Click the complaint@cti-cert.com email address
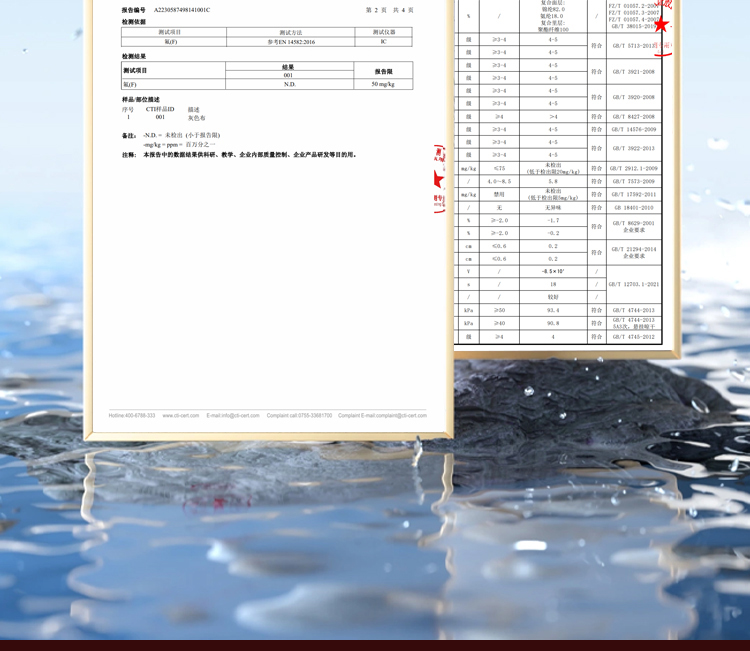Image resolution: width=750 pixels, height=651 pixels. click(398, 415)
